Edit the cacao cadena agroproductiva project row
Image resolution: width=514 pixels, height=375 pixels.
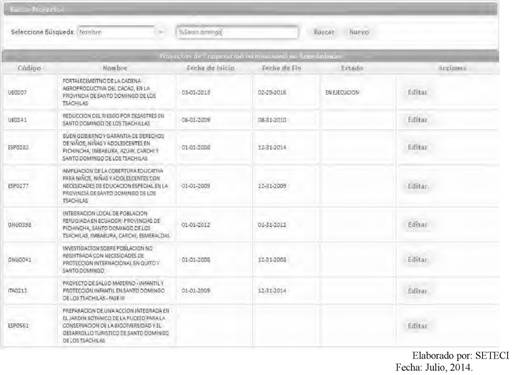click(x=417, y=92)
